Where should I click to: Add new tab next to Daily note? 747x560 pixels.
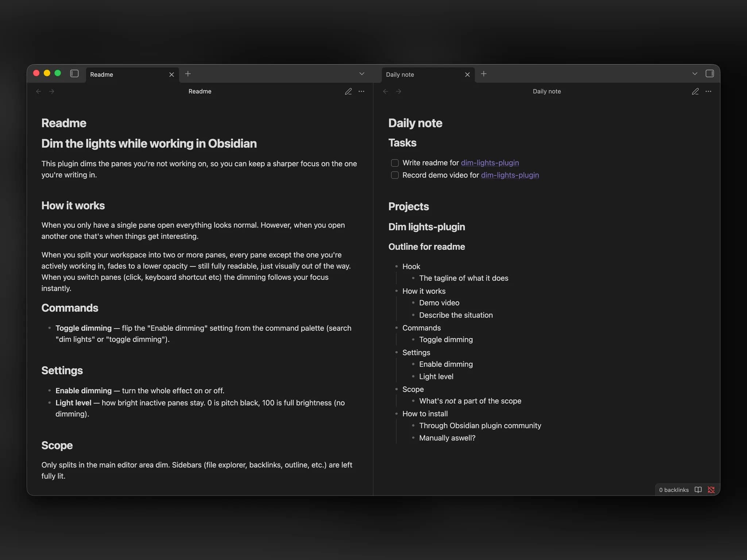coord(484,74)
